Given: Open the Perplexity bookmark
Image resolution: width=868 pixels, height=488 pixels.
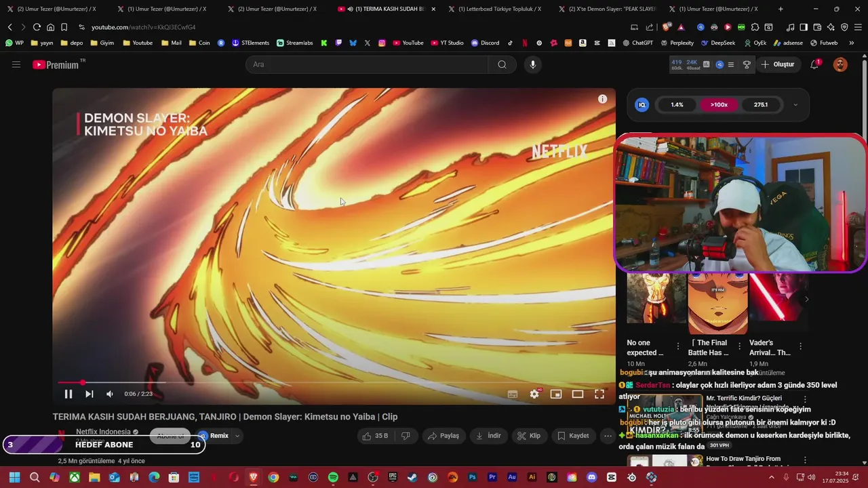Looking at the screenshot, I should point(677,43).
